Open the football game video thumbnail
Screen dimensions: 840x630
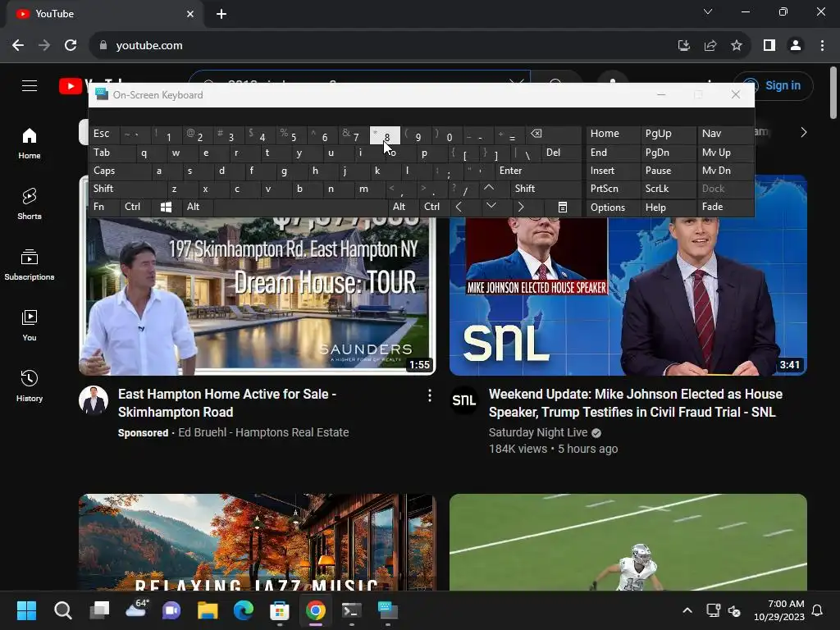coord(628,542)
